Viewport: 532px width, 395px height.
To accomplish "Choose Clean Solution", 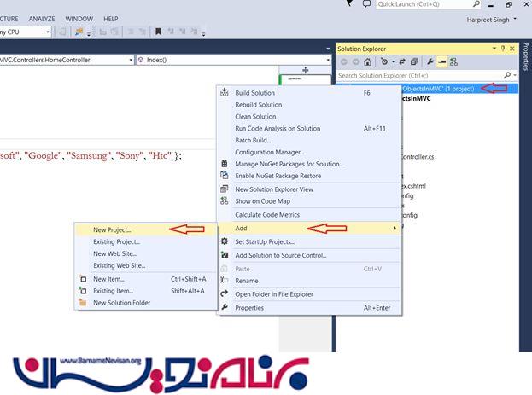I will [x=309, y=117].
